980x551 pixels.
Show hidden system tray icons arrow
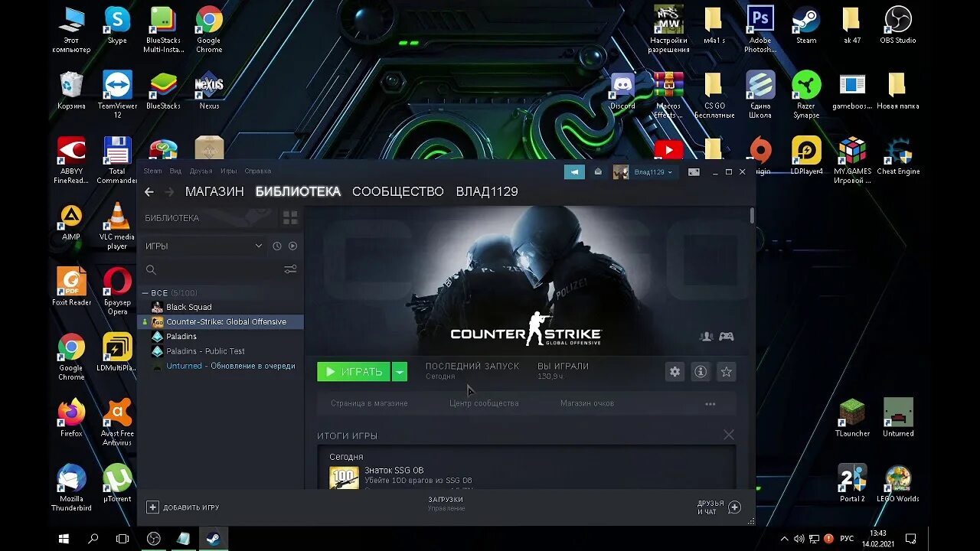784,539
